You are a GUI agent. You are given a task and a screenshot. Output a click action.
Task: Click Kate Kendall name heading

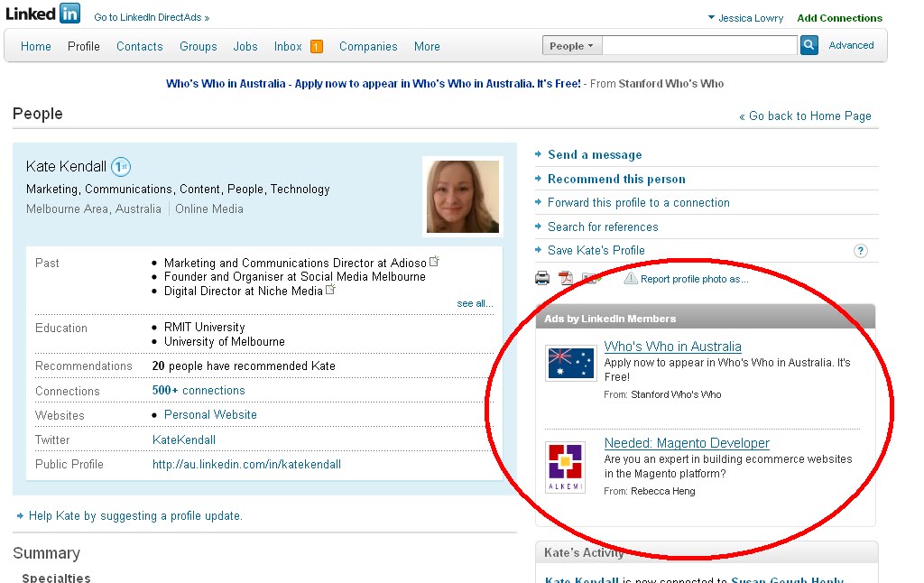pos(66,166)
